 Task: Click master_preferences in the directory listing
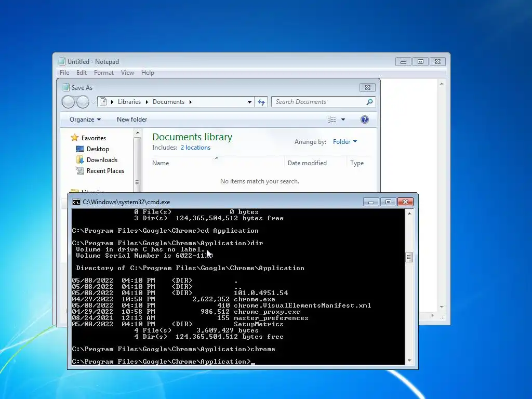(x=271, y=318)
